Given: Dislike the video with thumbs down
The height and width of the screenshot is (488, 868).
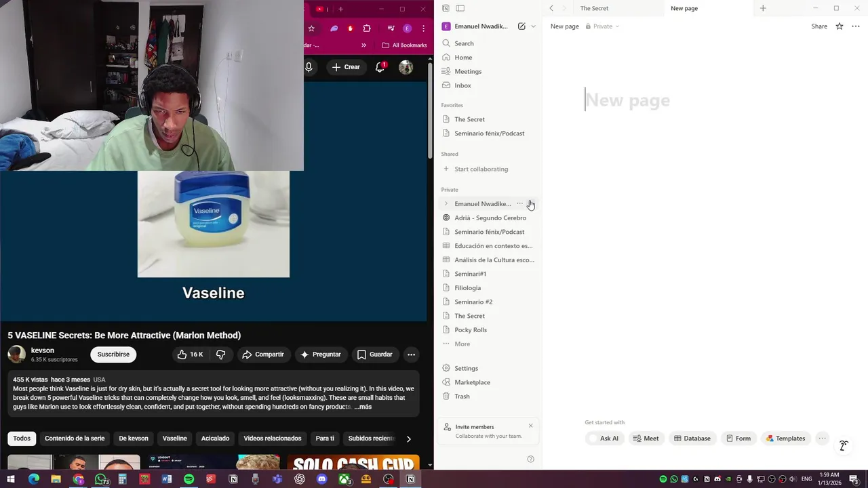Looking at the screenshot, I should tap(221, 354).
